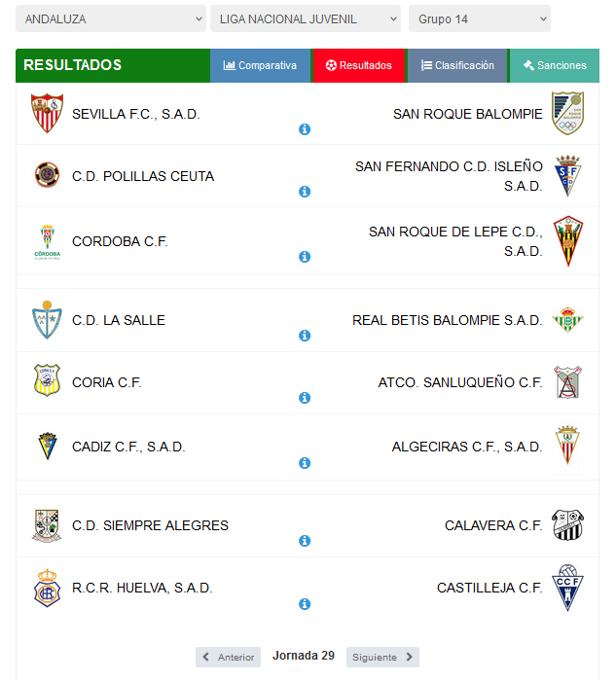Click info icon for Coria C.F. match
616x681 pixels.
(305, 398)
